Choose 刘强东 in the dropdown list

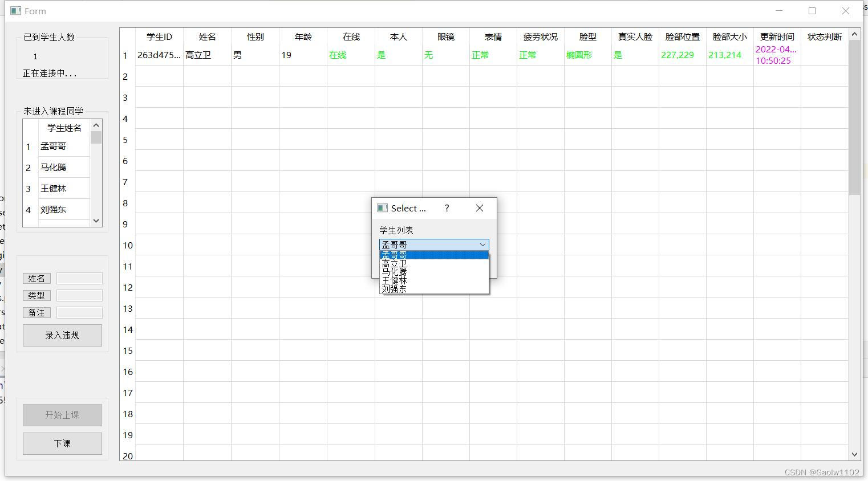(434, 289)
